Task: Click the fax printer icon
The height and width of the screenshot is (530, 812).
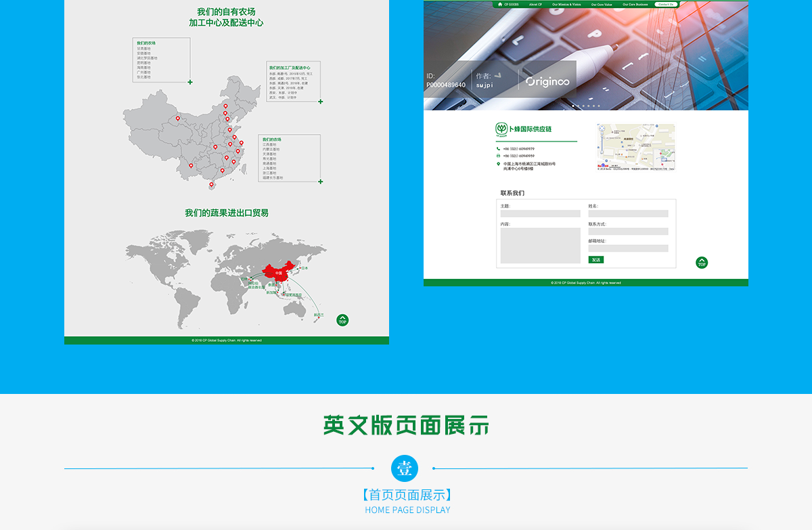Action: [x=499, y=156]
